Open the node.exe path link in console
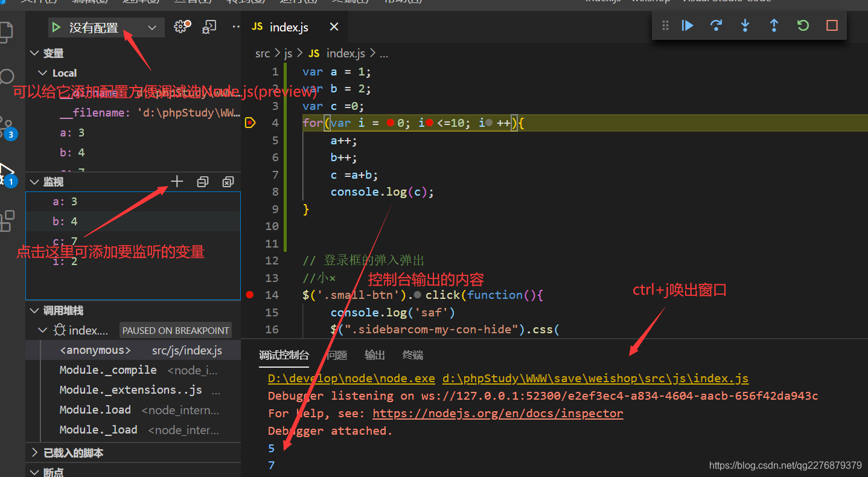 pos(351,379)
